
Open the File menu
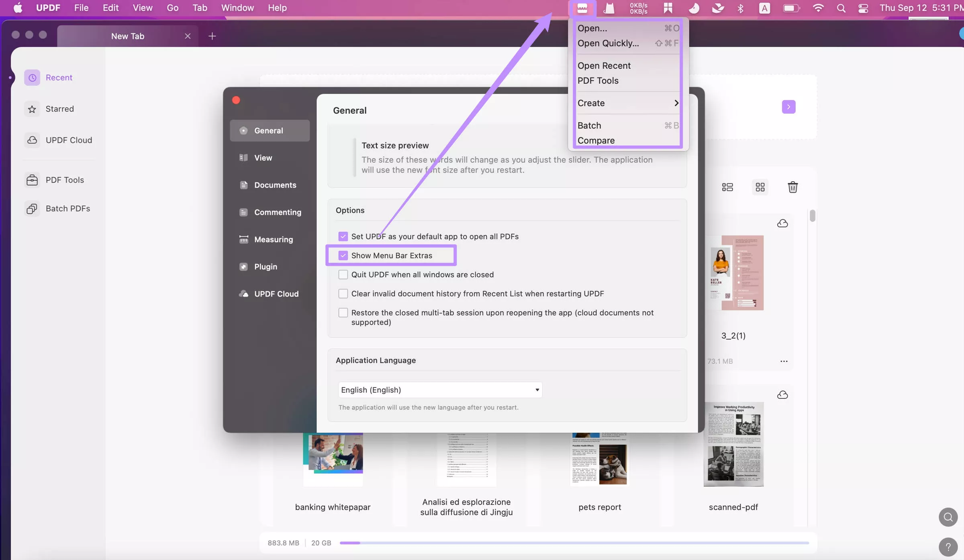click(x=81, y=8)
